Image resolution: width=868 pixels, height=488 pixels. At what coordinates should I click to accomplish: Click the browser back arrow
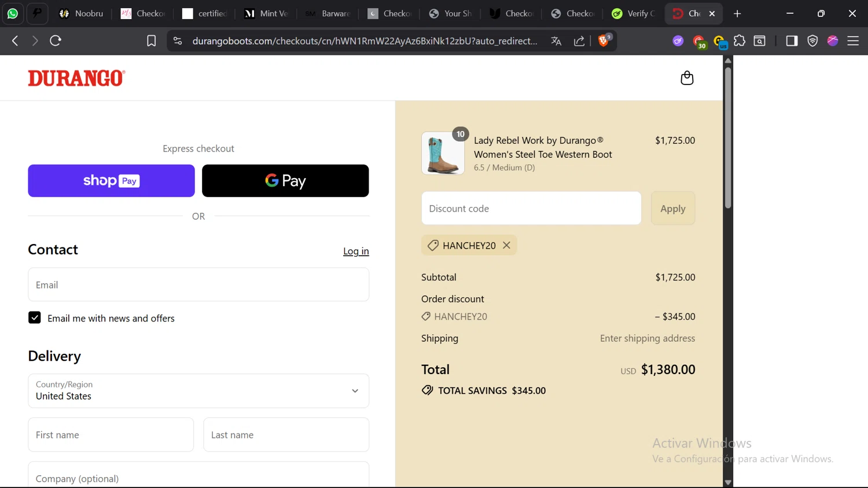click(x=15, y=40)
